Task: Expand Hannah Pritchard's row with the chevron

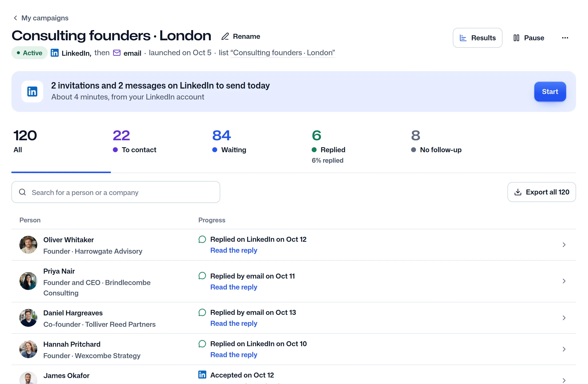Action: point(564,349)
